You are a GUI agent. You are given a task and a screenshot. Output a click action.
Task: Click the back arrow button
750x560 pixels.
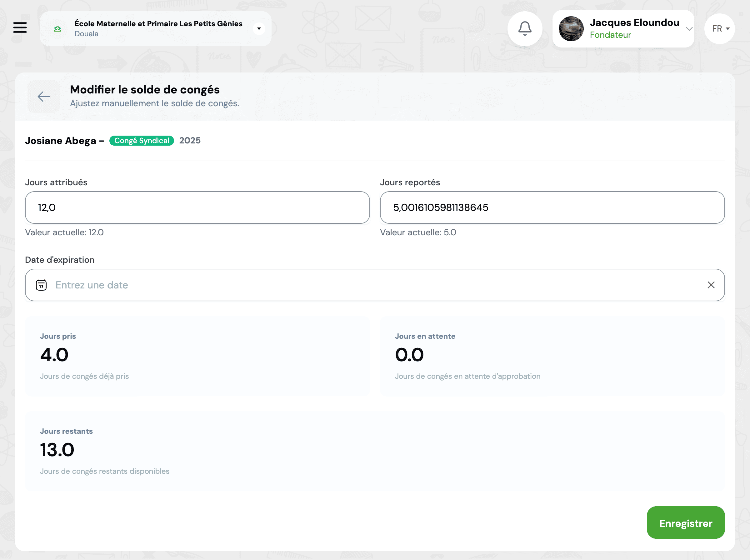pos(44,97)
